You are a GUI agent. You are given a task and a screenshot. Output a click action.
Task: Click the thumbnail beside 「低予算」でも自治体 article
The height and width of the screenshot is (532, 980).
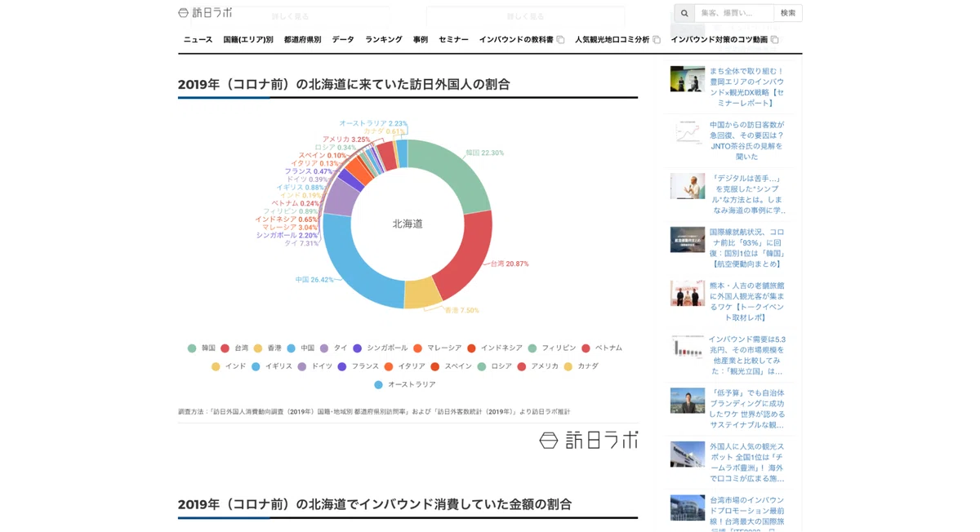[688, 401]
